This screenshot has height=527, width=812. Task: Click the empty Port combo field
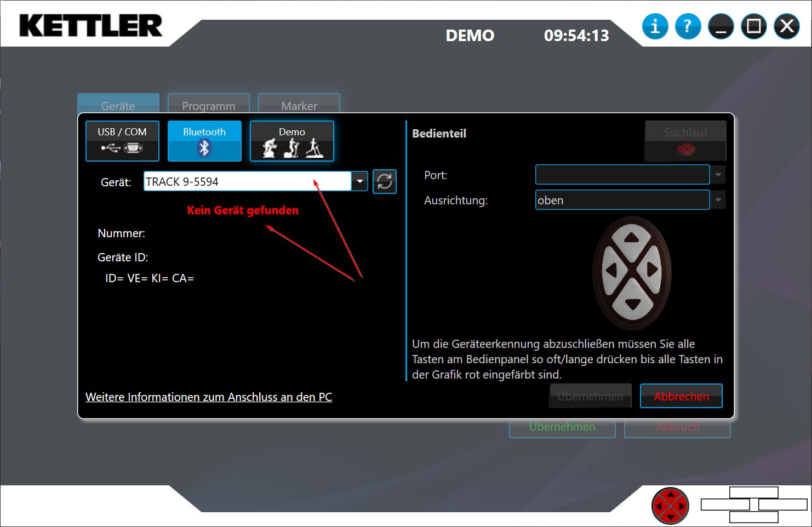pos(622,175)
